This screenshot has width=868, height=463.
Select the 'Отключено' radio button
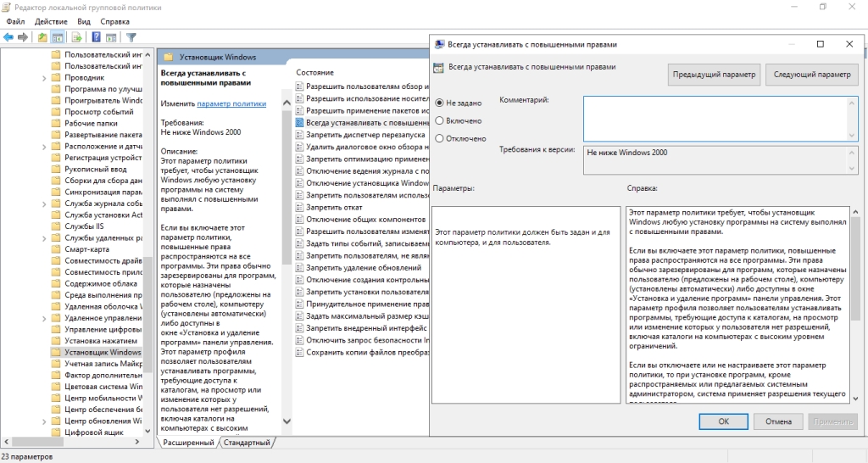pyautogui.click(x=440, y=138)
